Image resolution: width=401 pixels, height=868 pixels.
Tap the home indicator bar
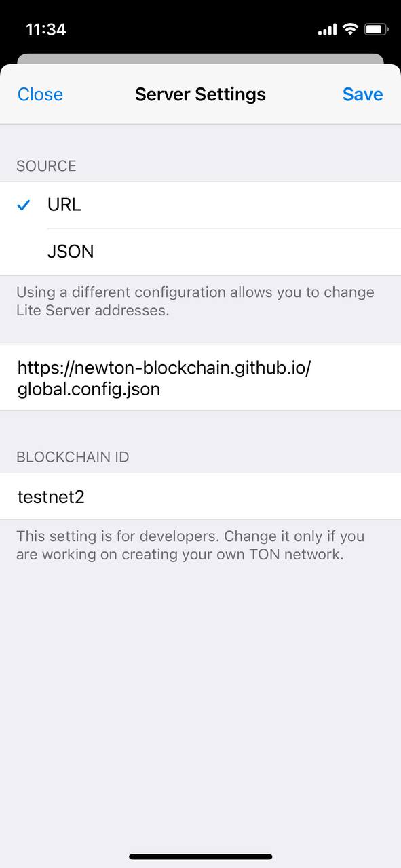(201, 857)
